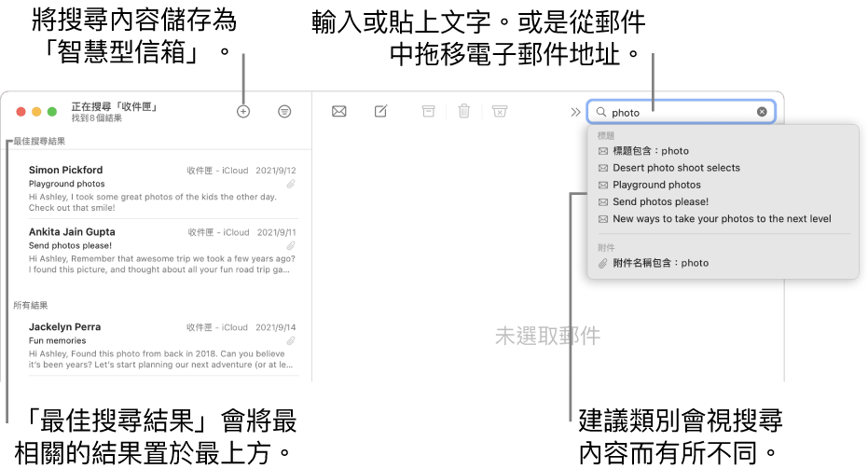Save search as Smart Mailbox plus icon

coord(243,111)
